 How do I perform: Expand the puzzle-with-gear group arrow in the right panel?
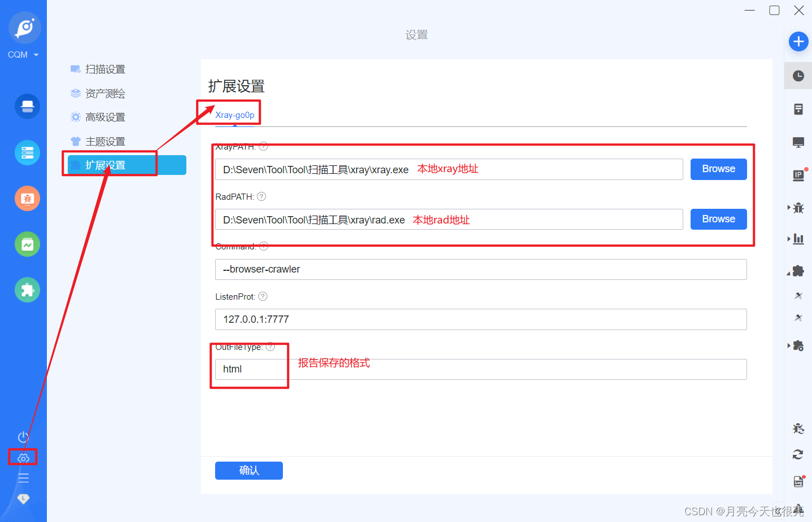pos(789,345)
